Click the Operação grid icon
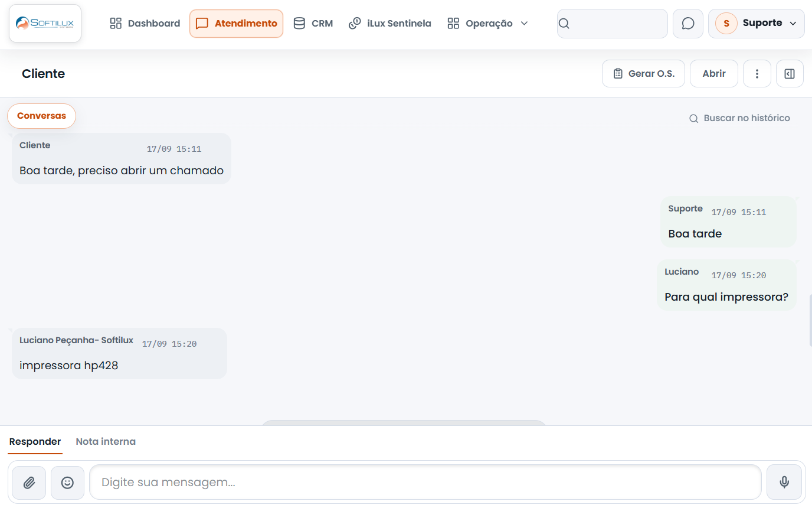Screen dimensions: 812x508 pos(453,24)
